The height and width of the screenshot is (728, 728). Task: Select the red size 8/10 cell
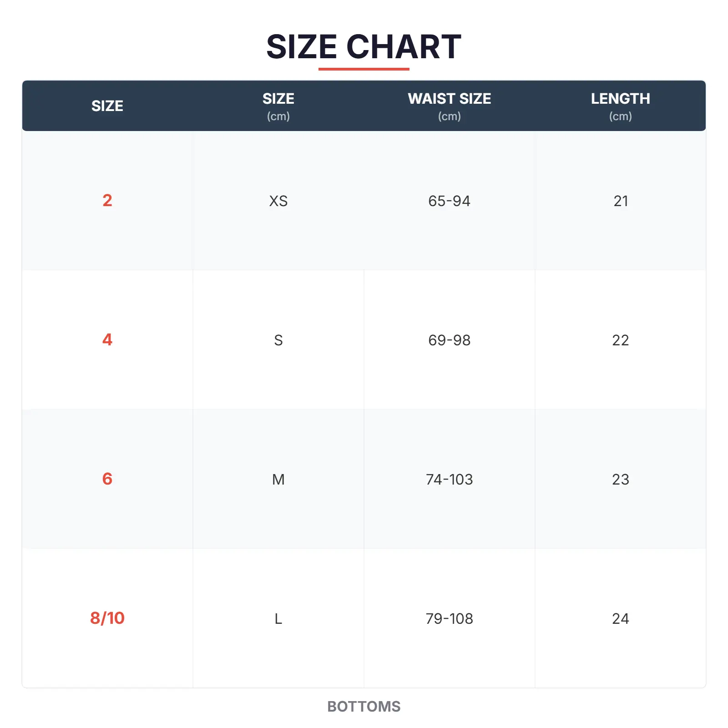pos(107,618)
